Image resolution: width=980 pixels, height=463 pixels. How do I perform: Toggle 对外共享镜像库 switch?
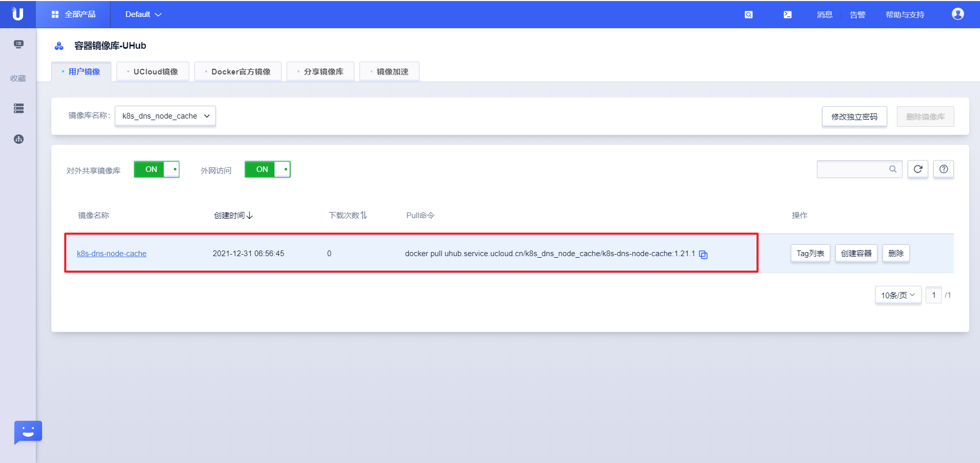pyautogui.click(x=156, y=169)
